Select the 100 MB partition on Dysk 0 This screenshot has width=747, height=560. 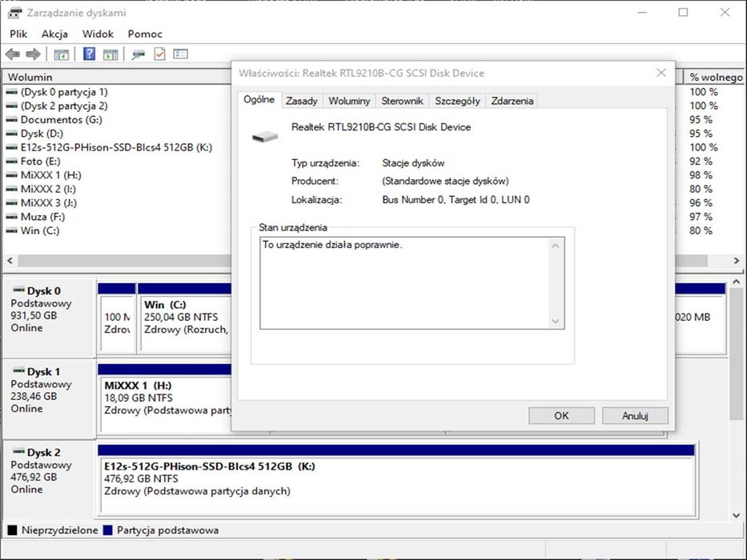(x=117, y=318)
